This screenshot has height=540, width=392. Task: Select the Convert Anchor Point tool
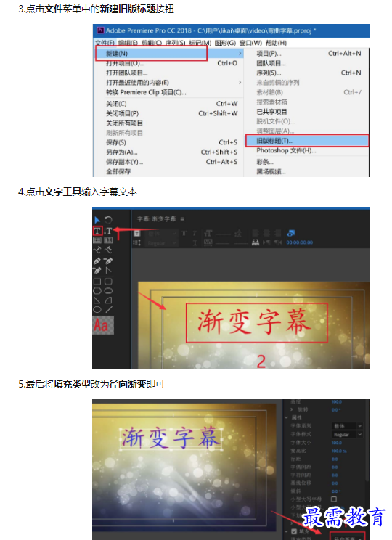click(108, 270)
